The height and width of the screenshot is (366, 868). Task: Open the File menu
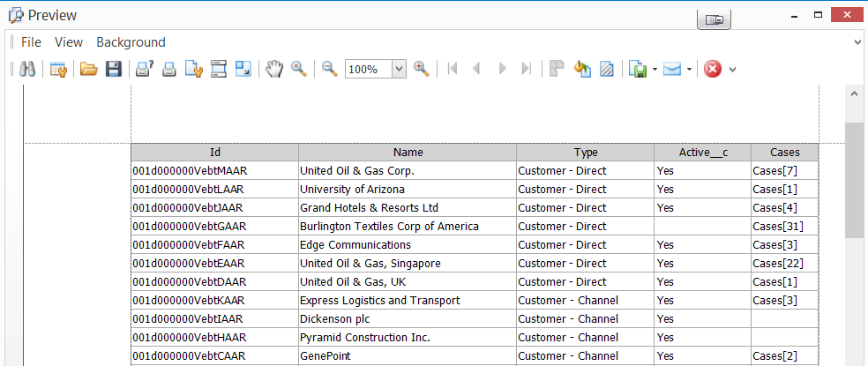(x=31, y=42)
